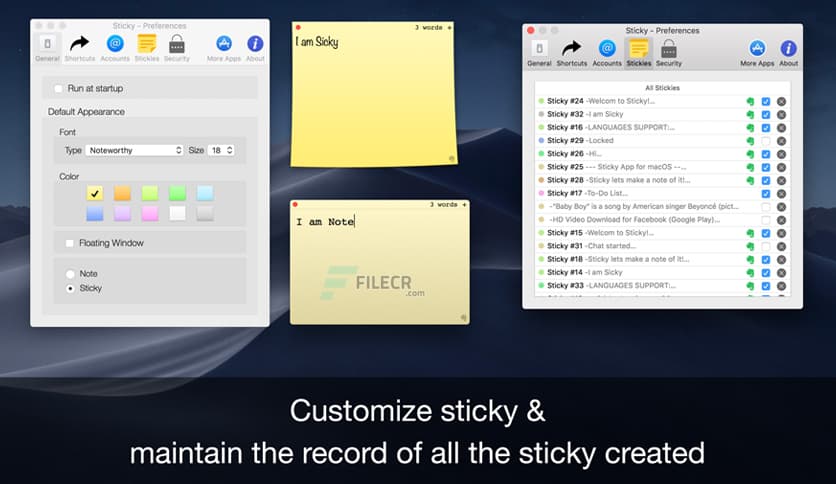
Task: Open Security pane in left Preferences window
Action: 176,48
